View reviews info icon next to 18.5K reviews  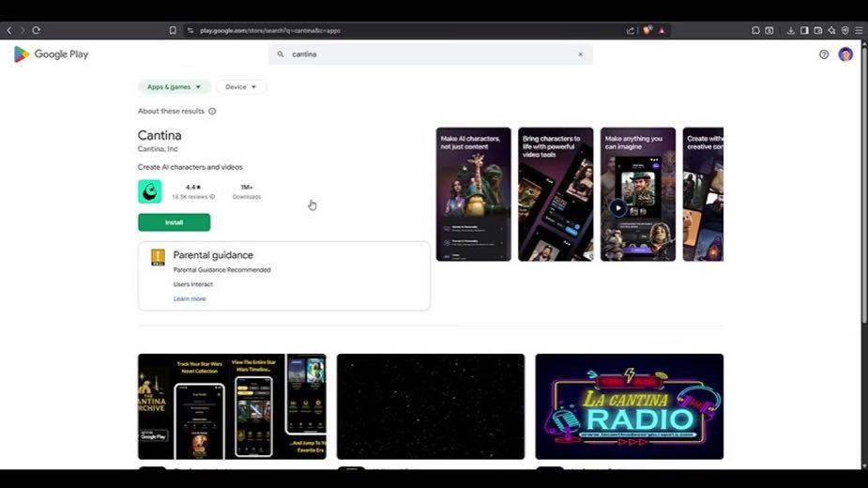coord(212,197)
